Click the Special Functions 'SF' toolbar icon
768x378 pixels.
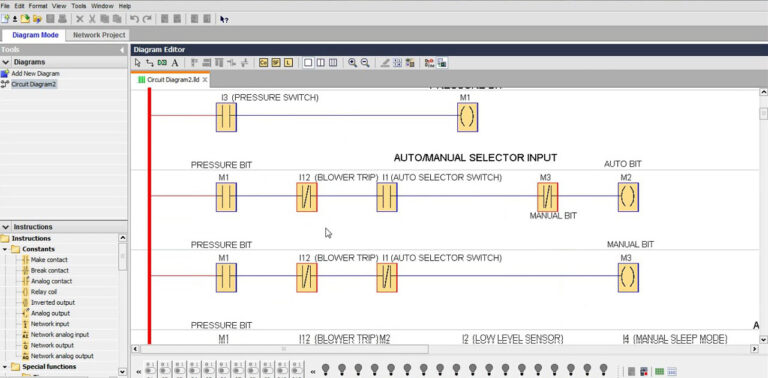click(276, 63)
